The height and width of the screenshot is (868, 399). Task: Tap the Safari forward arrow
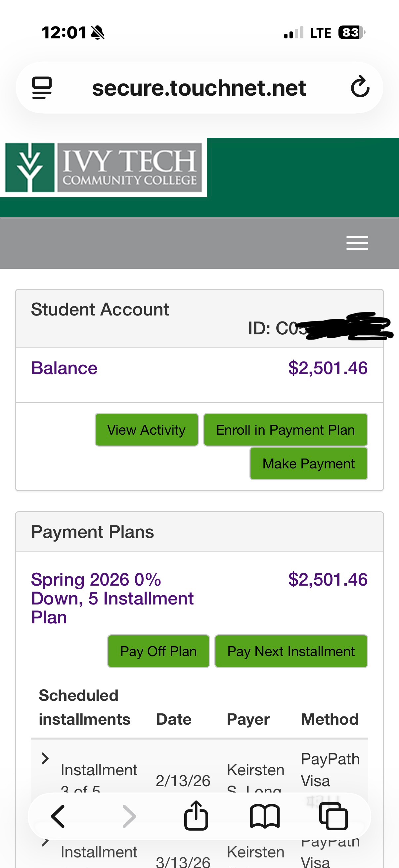[129, 816]
